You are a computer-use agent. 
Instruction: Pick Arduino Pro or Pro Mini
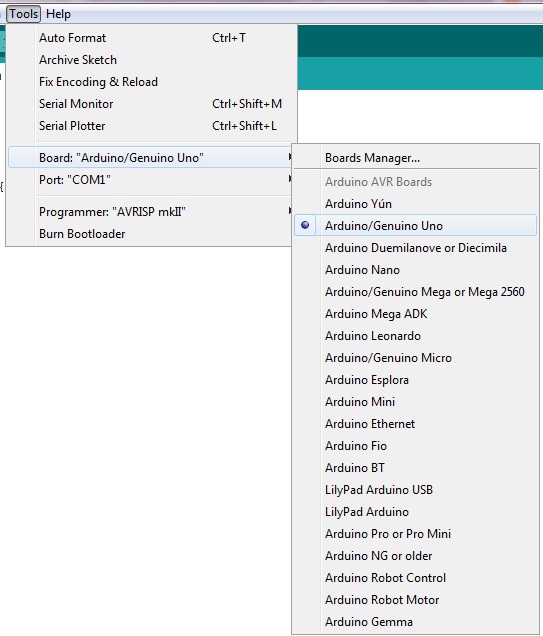click(x=415, y=533)
